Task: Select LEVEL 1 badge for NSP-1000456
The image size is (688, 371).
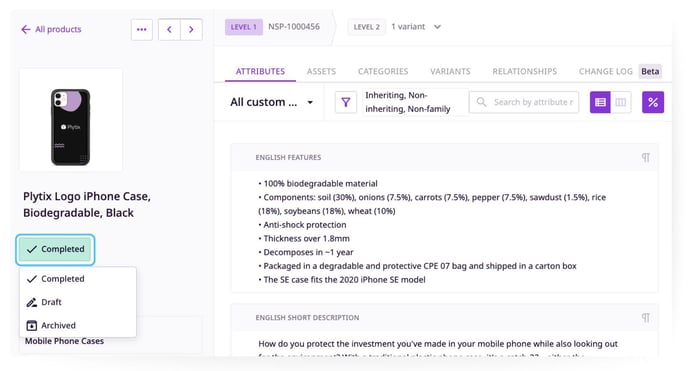Action: point(244,27)
